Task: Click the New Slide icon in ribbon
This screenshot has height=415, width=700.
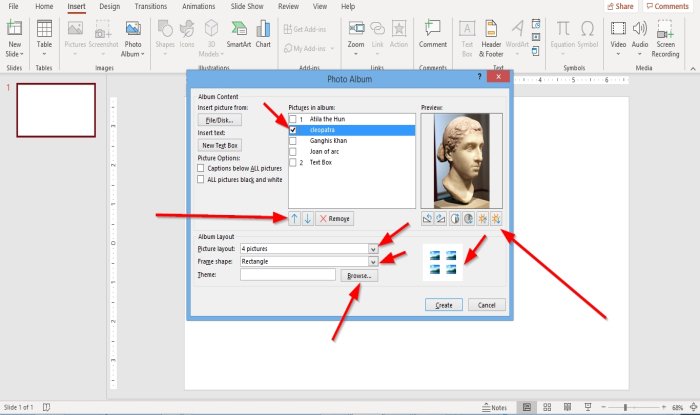Action: click(14, 28)
